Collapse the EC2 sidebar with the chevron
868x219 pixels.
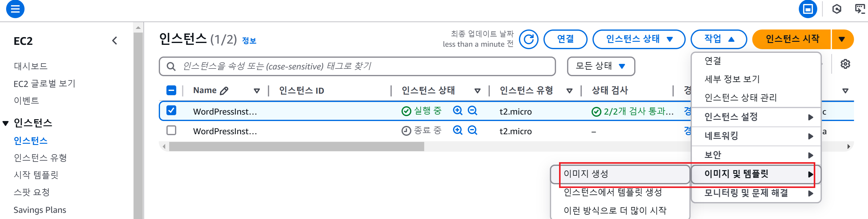pos(115,41)
